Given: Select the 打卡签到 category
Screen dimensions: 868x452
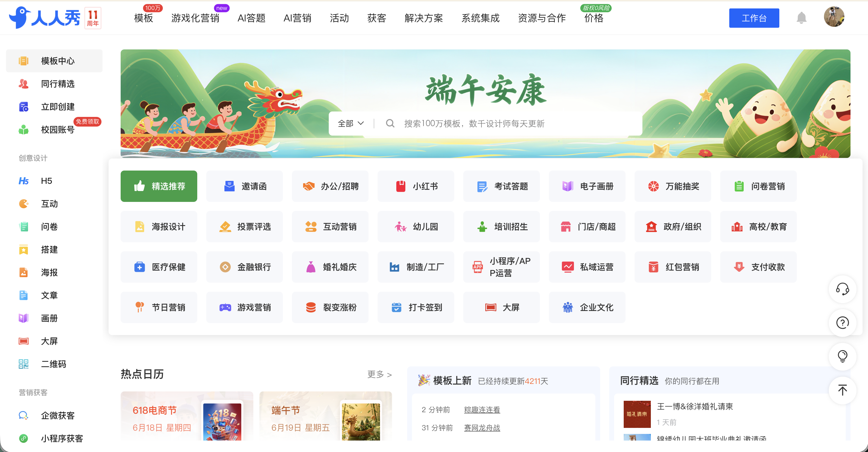Looking at the screenshot, I should click(x=416, y=307).
